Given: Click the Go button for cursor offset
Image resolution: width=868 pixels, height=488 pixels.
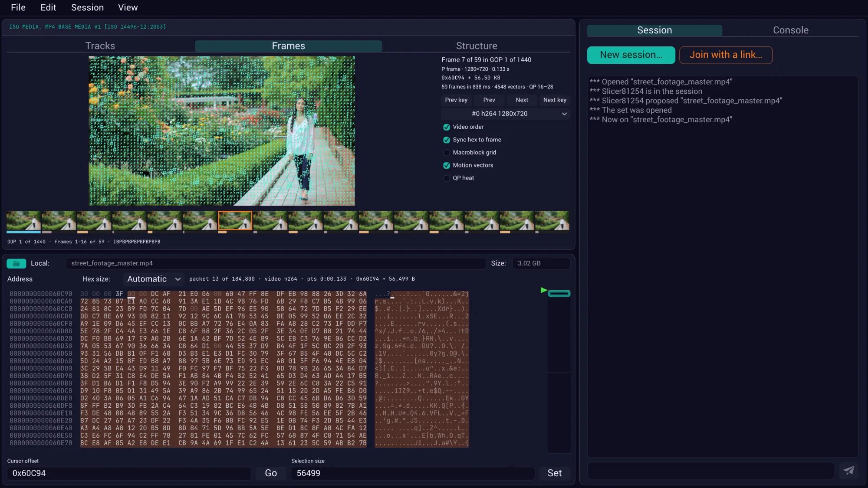Looking at the screenshot, I should point(271,473).
